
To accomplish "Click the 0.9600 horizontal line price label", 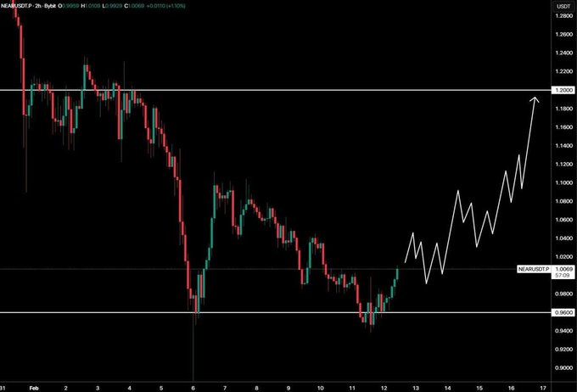I will [x=562, y=312].
